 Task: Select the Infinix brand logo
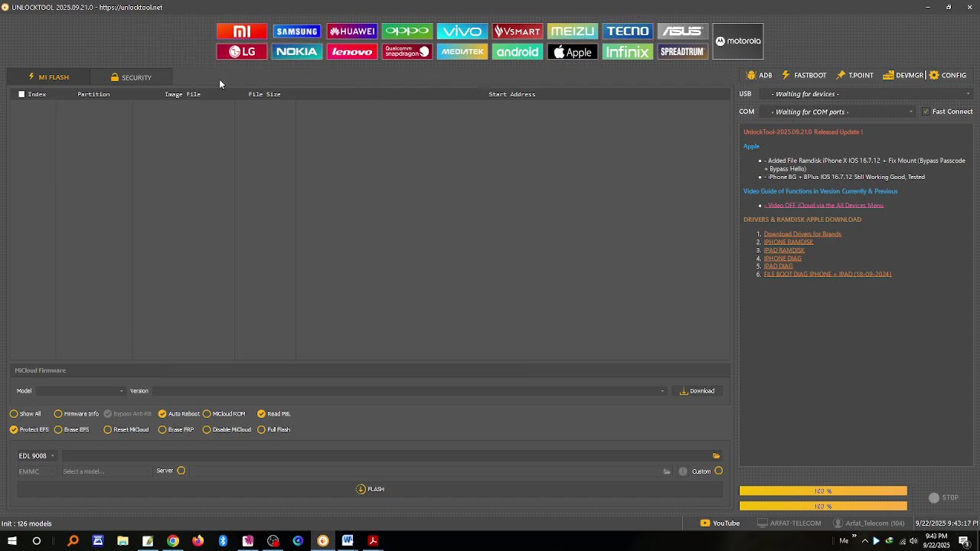coord(628,52)
